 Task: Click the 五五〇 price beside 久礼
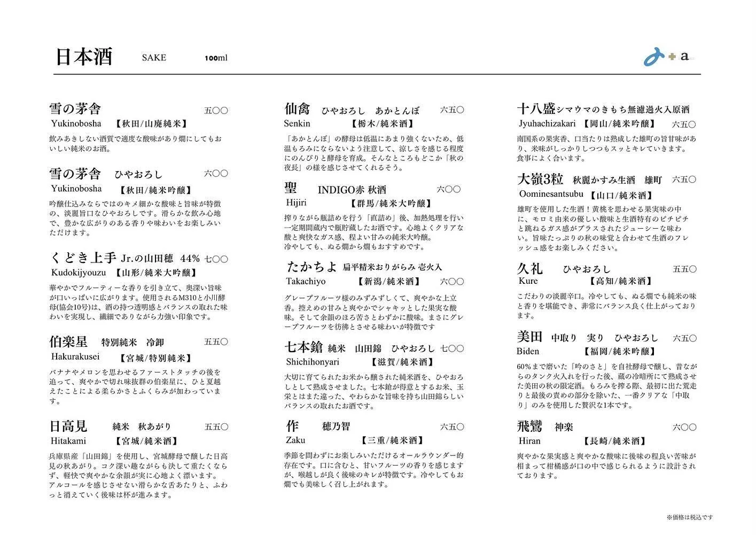click(684, 269)
